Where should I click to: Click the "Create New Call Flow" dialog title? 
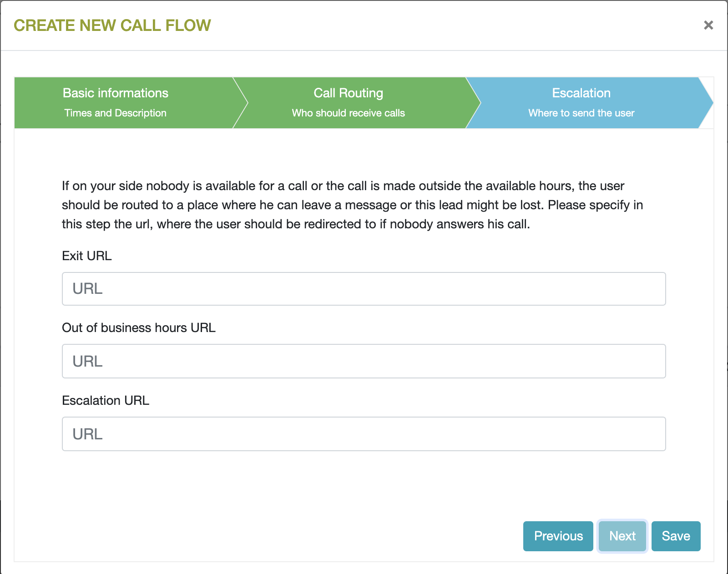112,25
